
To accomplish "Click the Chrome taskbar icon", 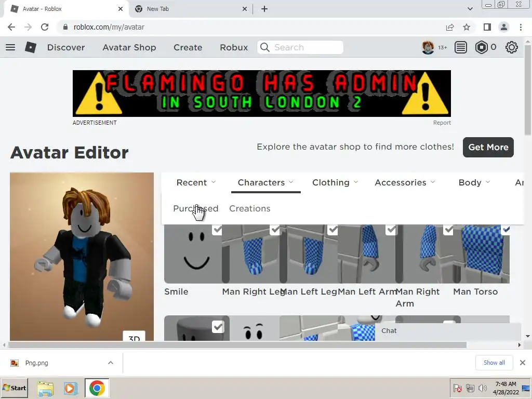I will pyautogui.click(x=97, y=388).
